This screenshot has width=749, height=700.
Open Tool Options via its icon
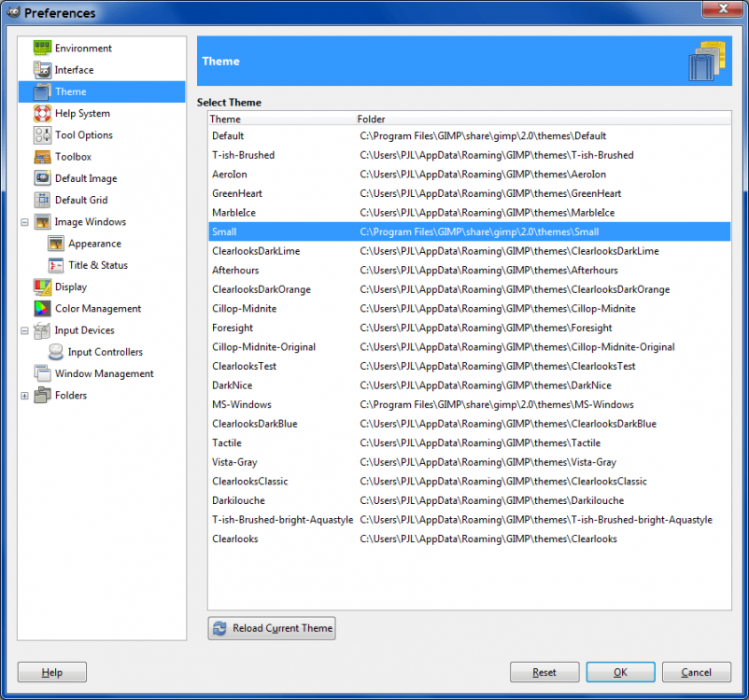pyautogui.click(x=43, y=135)
